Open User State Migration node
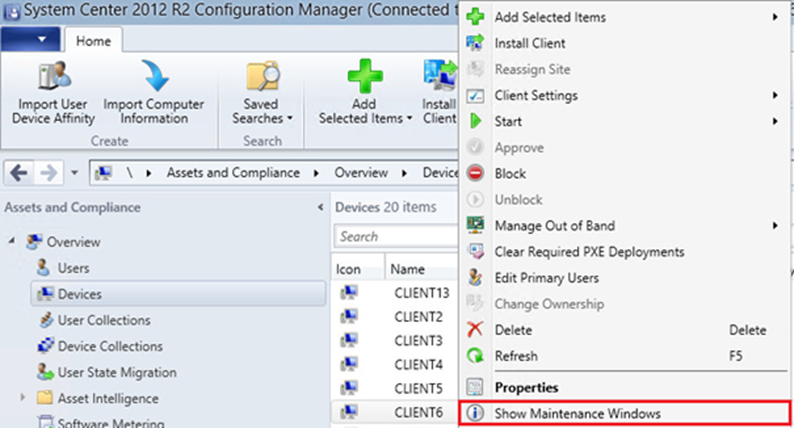The image size is (794, 428). point(116,372)
